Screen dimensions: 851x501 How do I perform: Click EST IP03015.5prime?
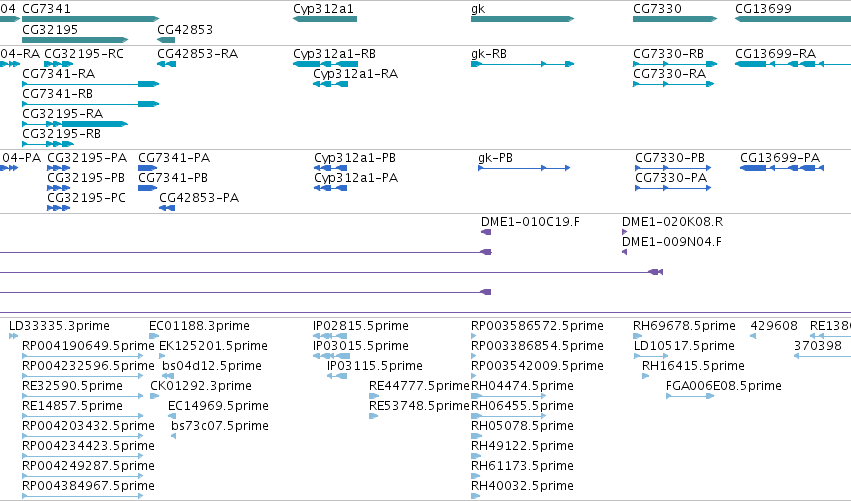361,347
